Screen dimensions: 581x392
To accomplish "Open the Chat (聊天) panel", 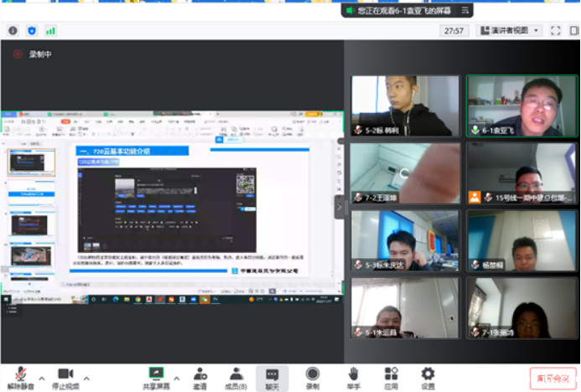I will 272,377.
